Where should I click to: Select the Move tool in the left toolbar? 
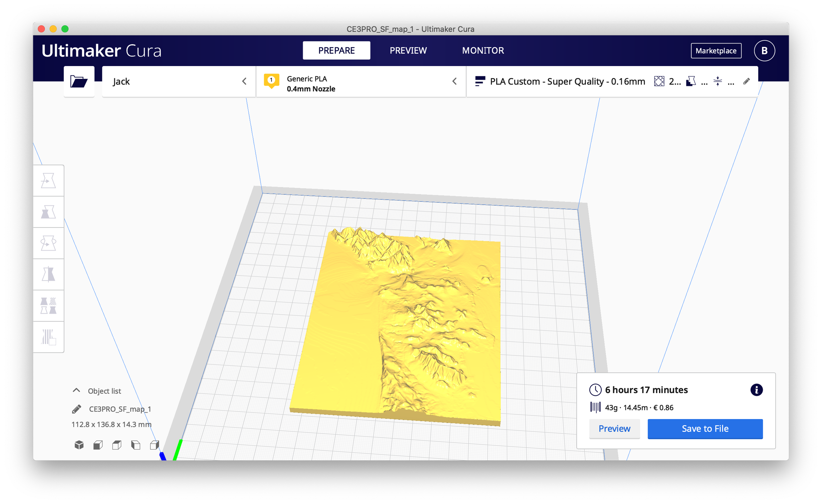click(48, 181)
